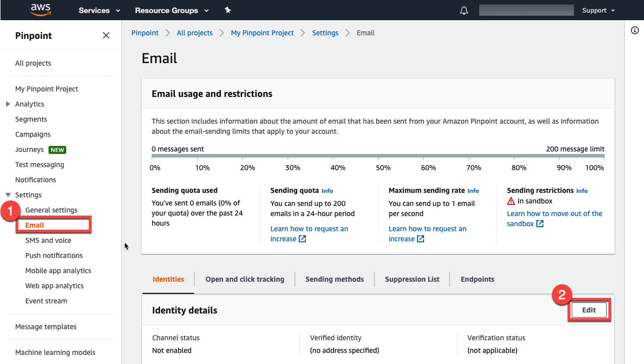
Task: Open the Support dropdown menu
Action: [599, 10]
